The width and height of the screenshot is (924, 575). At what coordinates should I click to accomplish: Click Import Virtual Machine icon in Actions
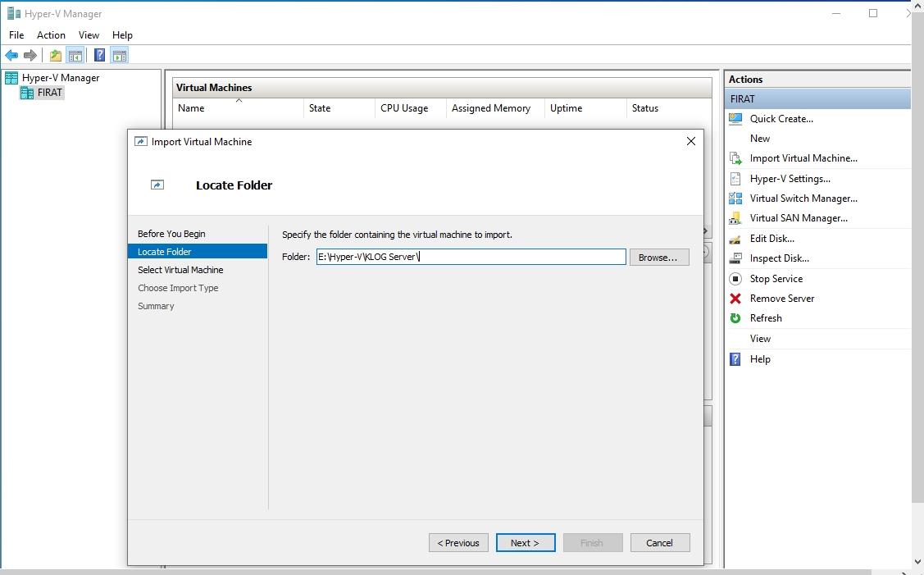[x=735, y=158]
